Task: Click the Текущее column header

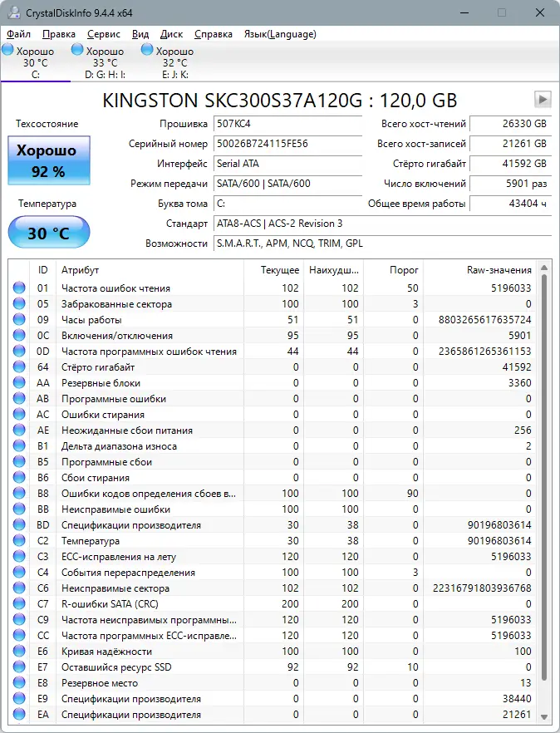Action: click(x=273, y=270)
